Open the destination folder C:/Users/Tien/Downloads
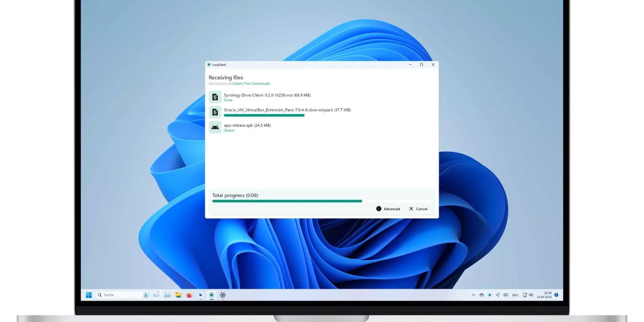The height and width of the screenshot is (322, 644). (x=250, y=84)
